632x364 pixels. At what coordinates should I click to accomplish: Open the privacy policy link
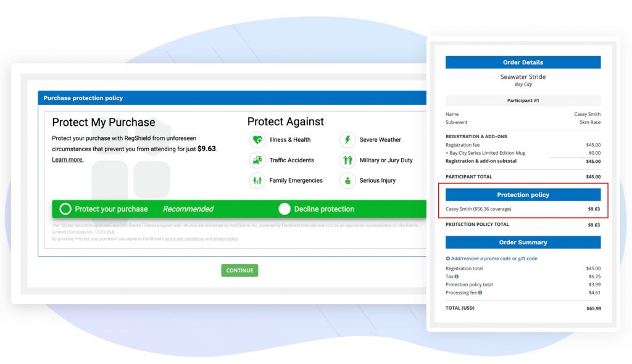pyautogui.click(x=225, y=239)
